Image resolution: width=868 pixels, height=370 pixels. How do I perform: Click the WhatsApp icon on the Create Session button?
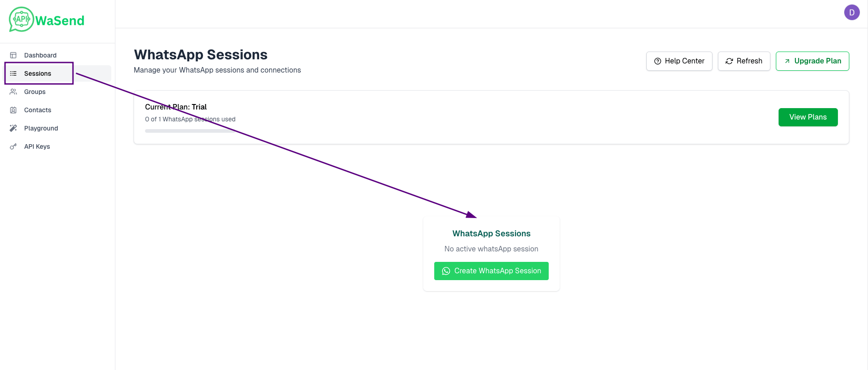pyautogui.click(x=446, y=271)
